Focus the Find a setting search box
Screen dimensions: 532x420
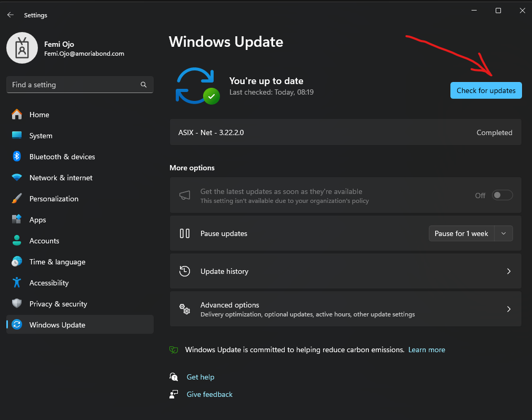click(x=80, y=85)
